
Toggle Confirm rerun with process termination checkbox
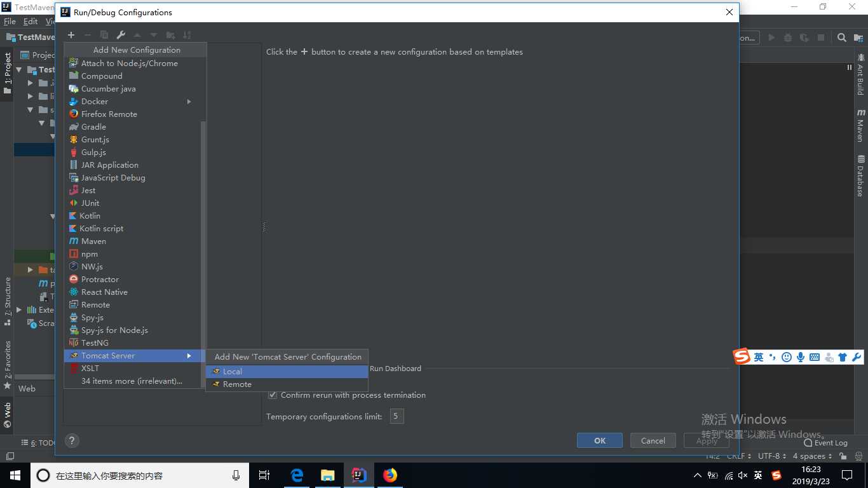coord(273,395)
